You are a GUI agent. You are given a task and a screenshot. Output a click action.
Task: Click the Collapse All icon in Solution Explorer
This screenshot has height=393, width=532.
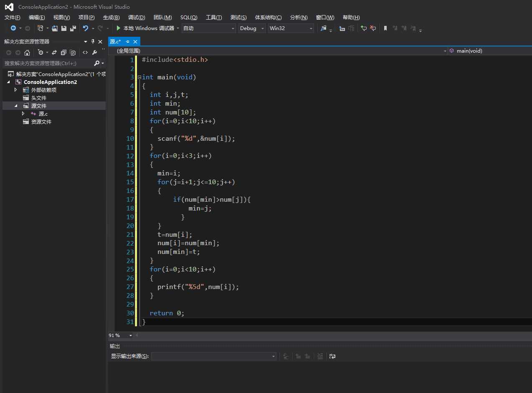point(63,53)
